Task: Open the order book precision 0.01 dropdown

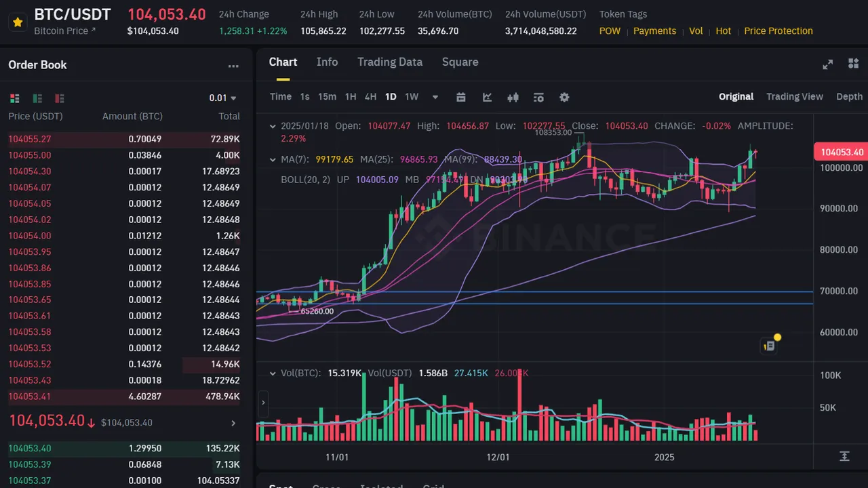Action: 223,98
